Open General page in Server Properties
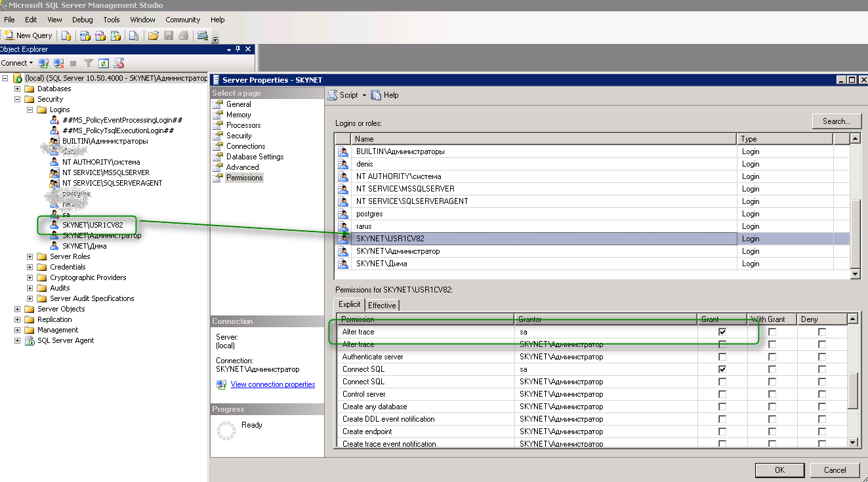This screenshot has width=868, height=482. (238, 104)
